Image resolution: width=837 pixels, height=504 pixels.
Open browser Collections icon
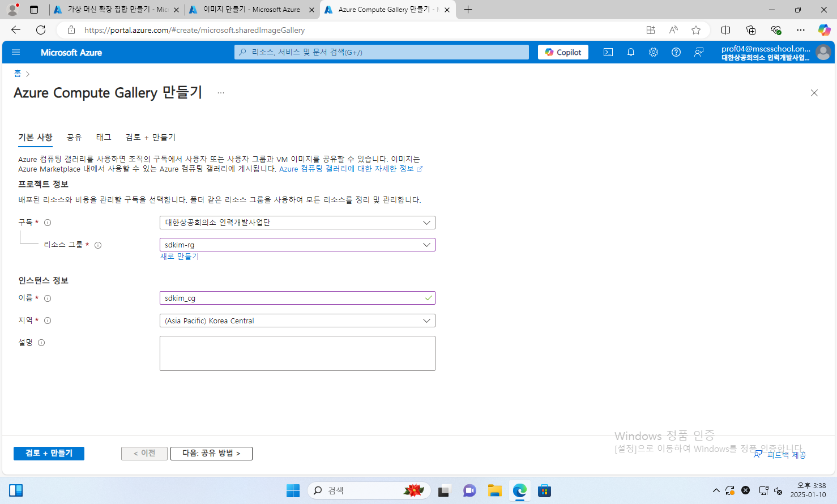751,30
